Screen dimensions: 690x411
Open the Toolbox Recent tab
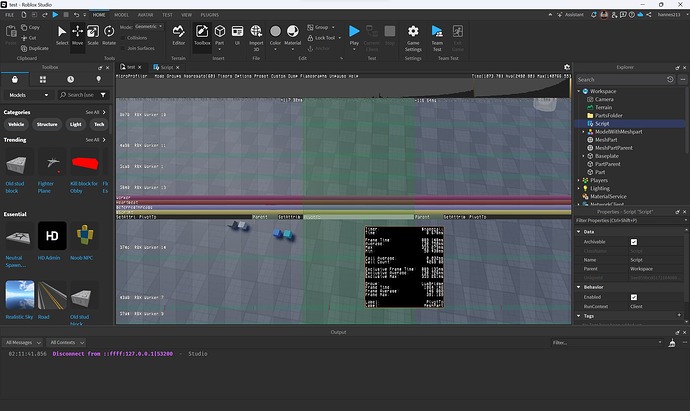[x=70, y=79]
